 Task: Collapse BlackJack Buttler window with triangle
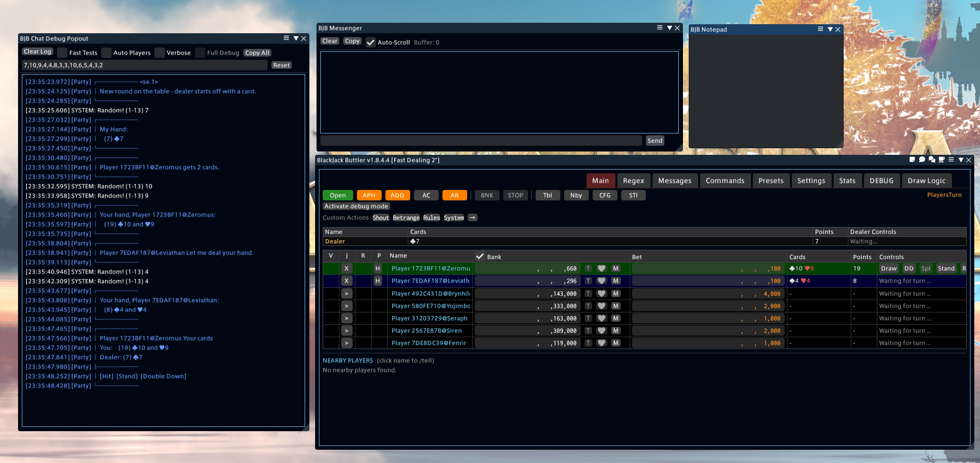point(961,160)
